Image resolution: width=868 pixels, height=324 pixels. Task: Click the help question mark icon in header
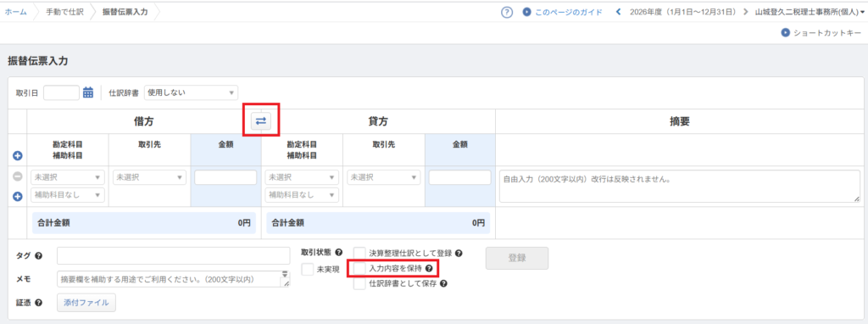tap(507, 12)
